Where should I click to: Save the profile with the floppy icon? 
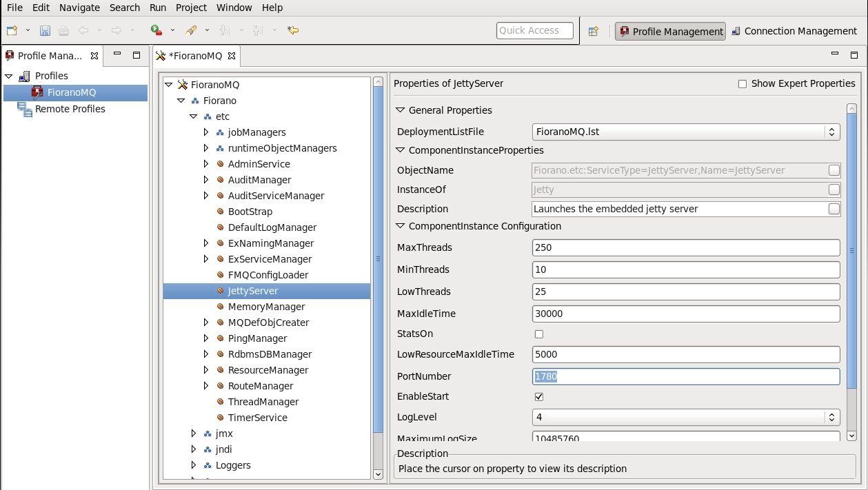coord(45,30)
